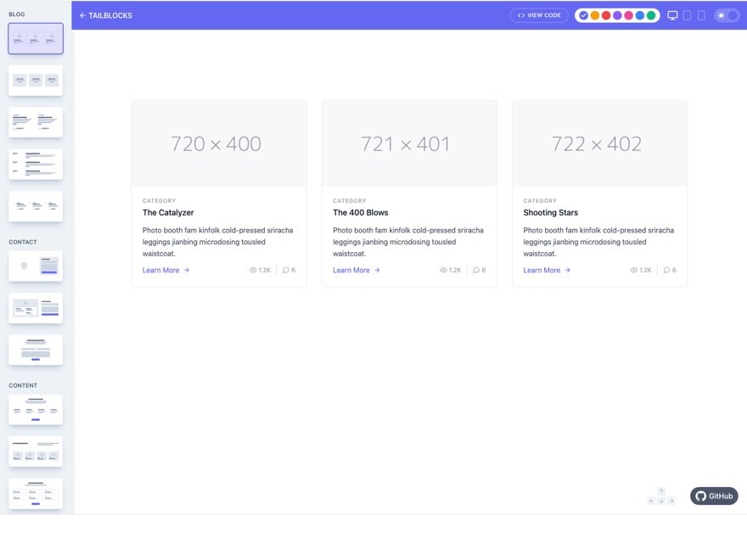
Task: Click the comments icon on Shooting Stars card
Action: [x=666, y=270]
